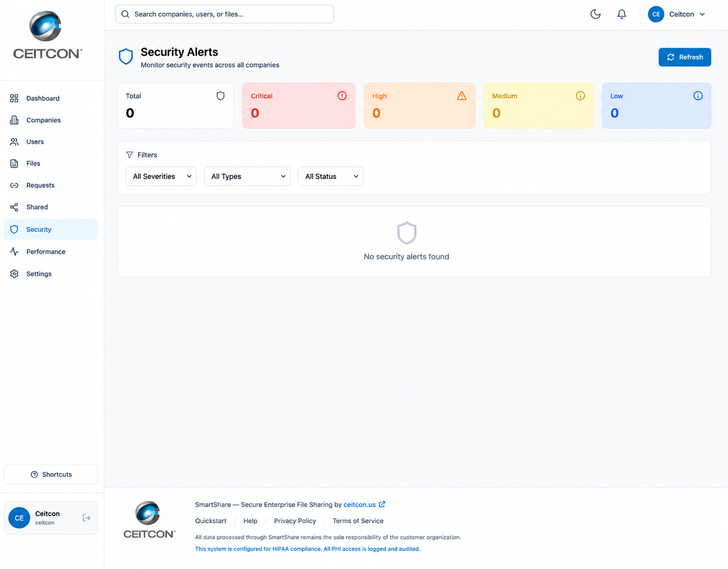Click the Settings gear icon
This screenshot has height=569, width=728.
coord(14,273)
